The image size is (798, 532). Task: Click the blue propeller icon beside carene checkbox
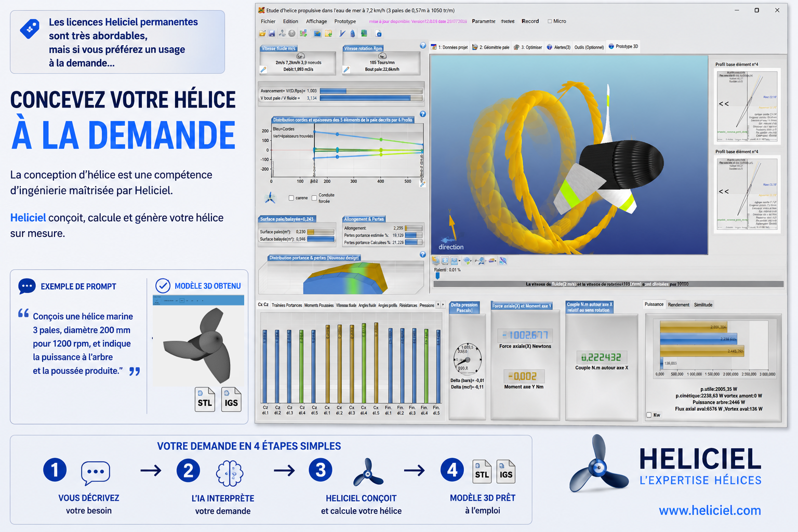(x=270, y=198)
